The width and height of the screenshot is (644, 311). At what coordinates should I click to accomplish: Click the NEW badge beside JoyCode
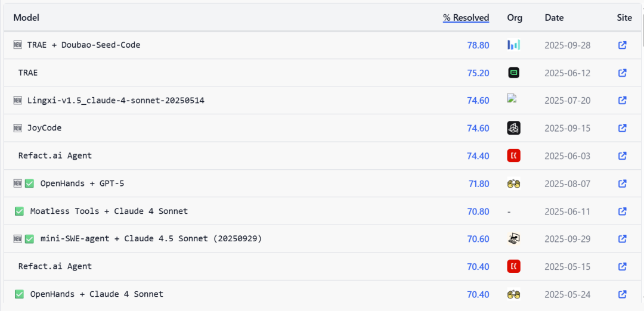[x=18, y=128]
